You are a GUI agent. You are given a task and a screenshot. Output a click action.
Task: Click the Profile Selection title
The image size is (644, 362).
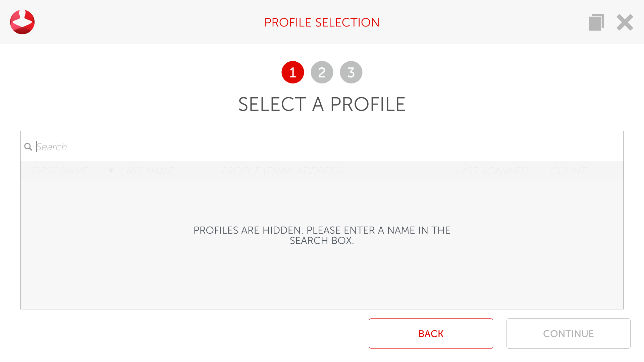click(322, 22)
